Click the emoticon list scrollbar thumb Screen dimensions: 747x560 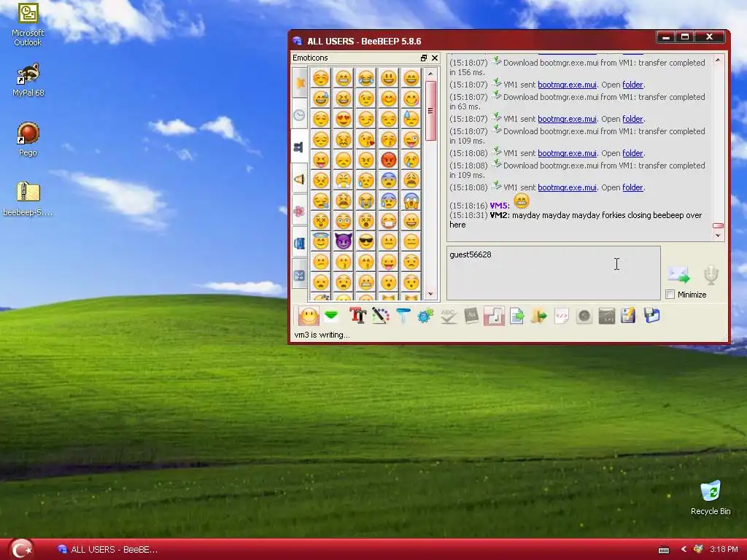coord(430,111)
